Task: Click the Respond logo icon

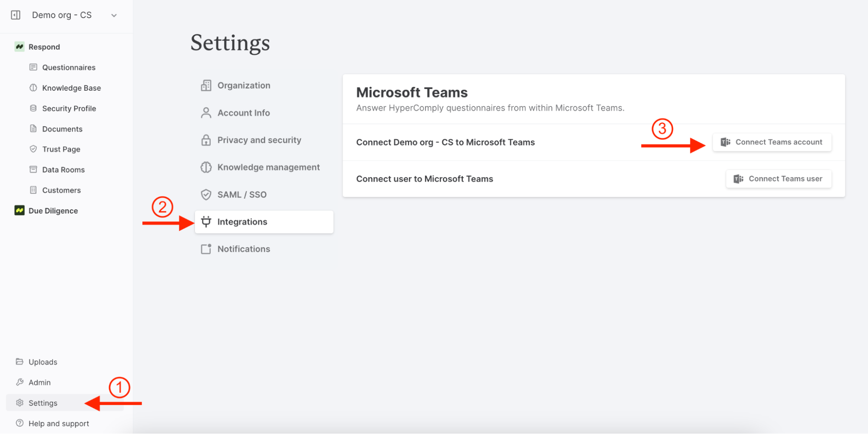Action: pyautogui.click(x=20, y=46)
